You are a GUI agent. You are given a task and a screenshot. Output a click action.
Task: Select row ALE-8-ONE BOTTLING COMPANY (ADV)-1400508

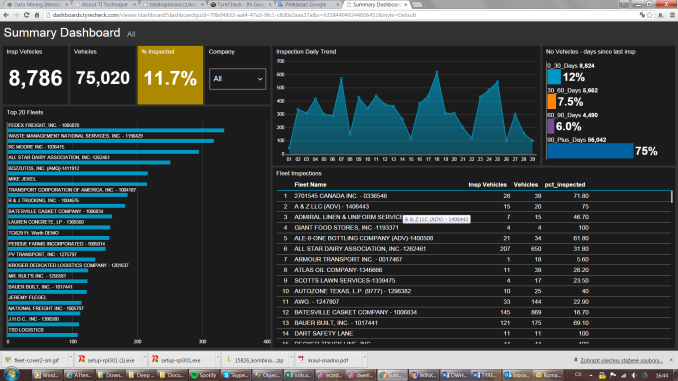point(474,238)
